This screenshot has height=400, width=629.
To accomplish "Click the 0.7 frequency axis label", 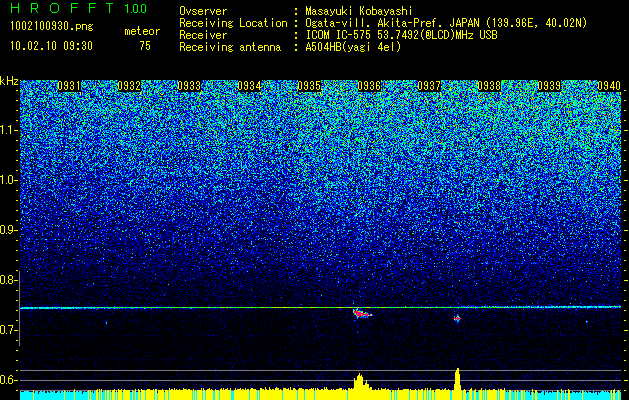I will coord(8,330).
